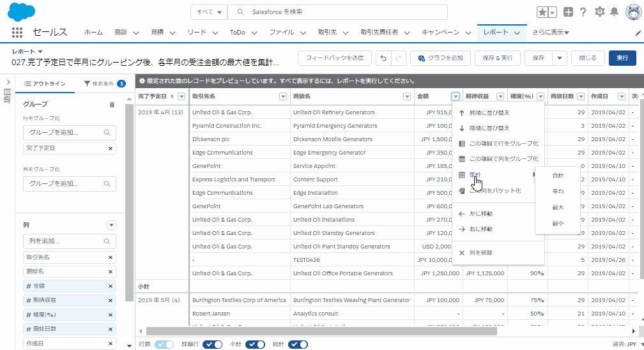Switch to 検索条件 filters tab
This screenshot has height=350, width=644.
pyautogui.click(x=105, y=84)
